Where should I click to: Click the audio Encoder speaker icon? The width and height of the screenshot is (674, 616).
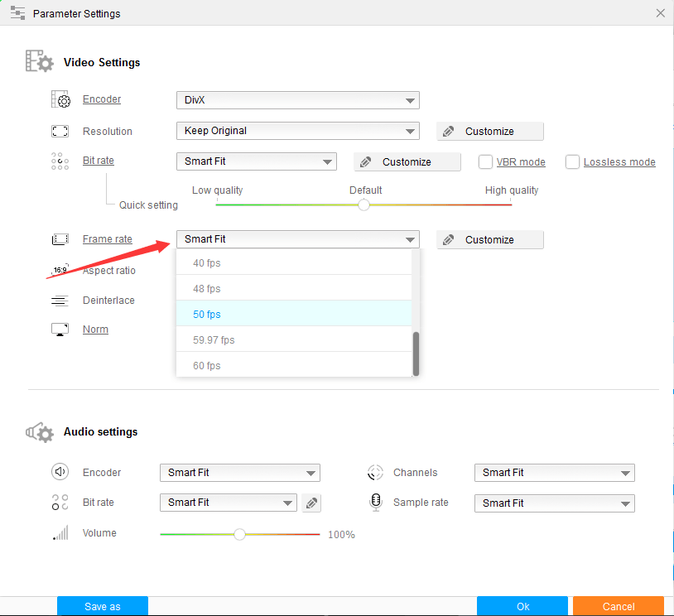pyautogui.click(x=60, y=472)
